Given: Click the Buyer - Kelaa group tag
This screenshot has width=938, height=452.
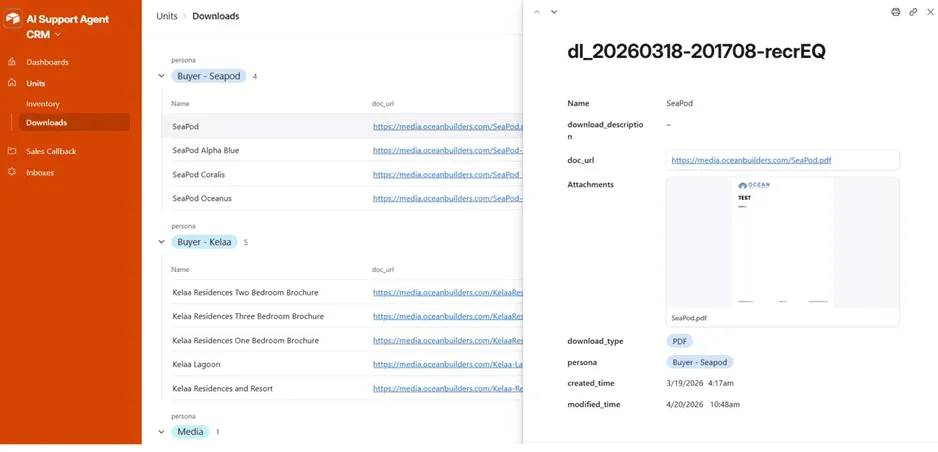Looking at the screenshot, I should click(205, 242).
